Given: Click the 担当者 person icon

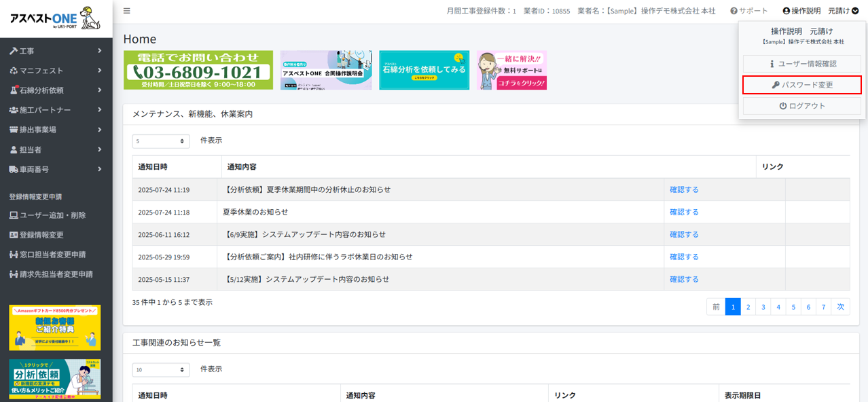Looking at the screenshot, I should 14,149.
